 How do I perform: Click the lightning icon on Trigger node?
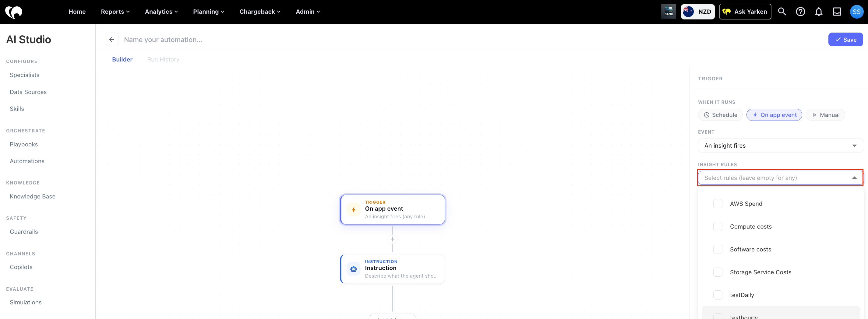point(354,209)
